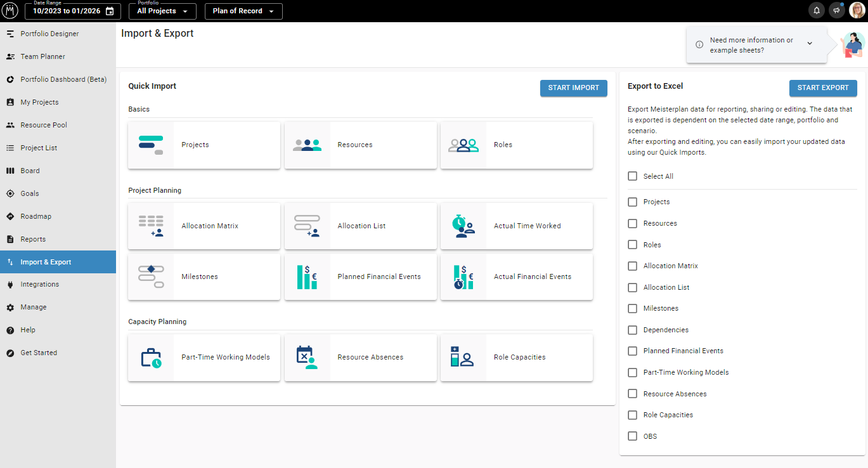Screen dimensions: 868x468
Task: Click the assistant illustration at top right
Action: pos(853,44)
